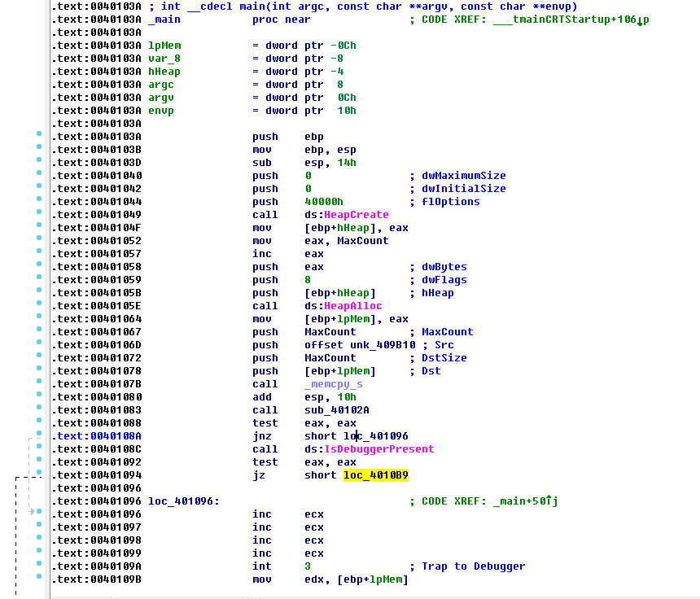The image size is (700, 599).
Task: Click the flOptions comment
Action: [x=451, y=202]
